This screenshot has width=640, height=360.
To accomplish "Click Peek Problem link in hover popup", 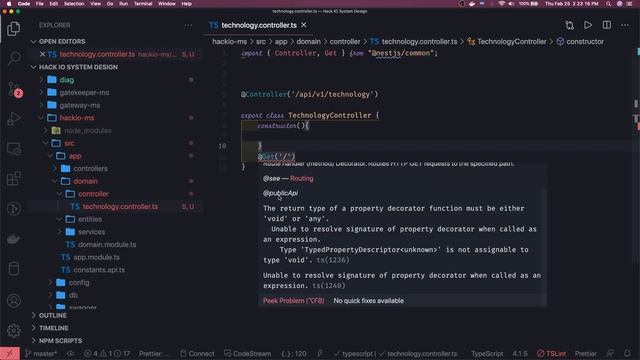I will 293,301.
